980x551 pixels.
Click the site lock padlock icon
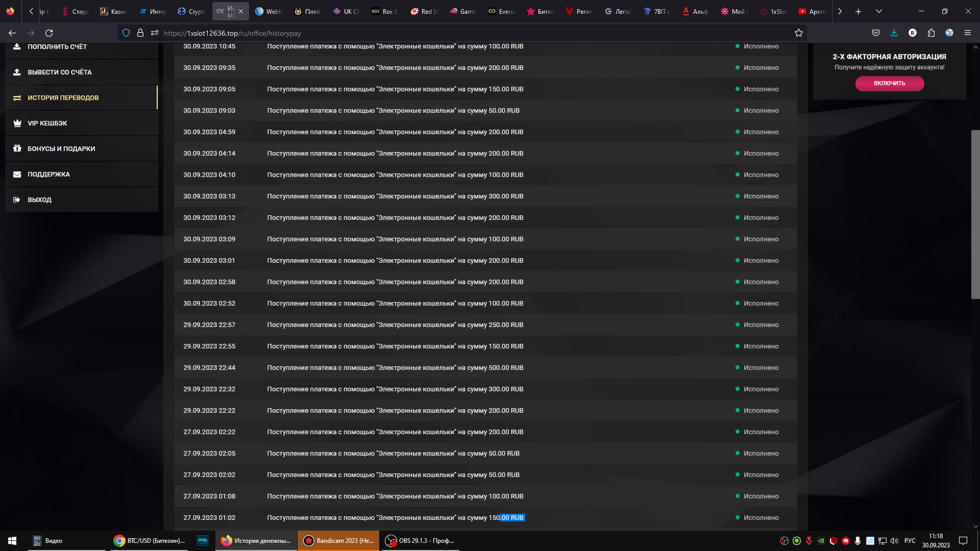click(140, 33)
